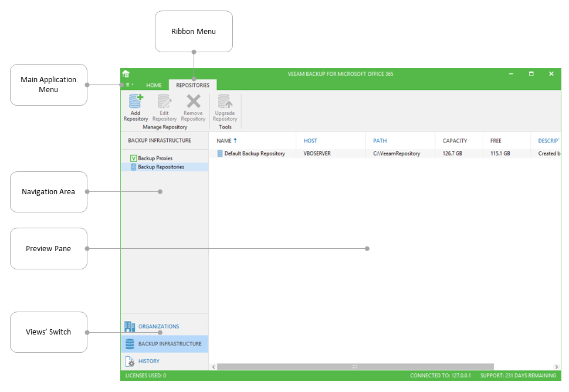Screen dimensions: 569x392
Task: Click the Edit Repository icon
Action: click(x=164, y=102)
